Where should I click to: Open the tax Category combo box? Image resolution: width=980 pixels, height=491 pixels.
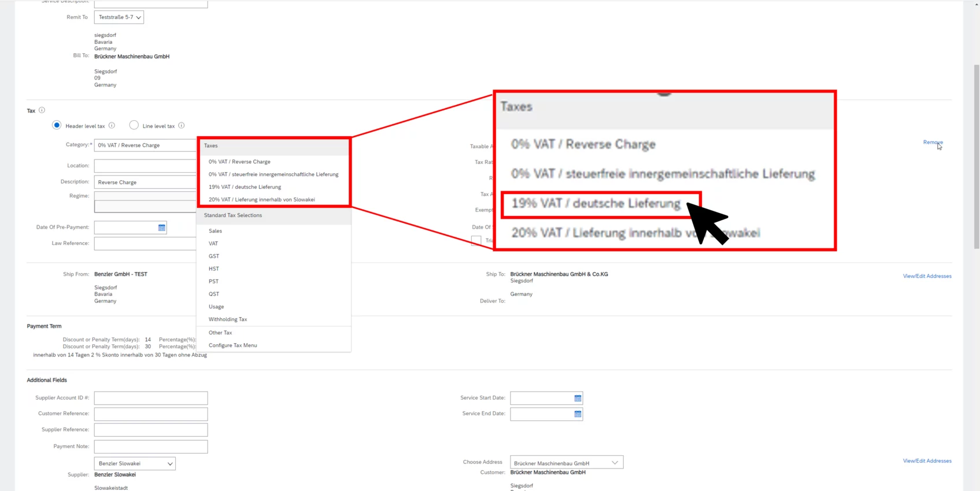click(146, 145)
